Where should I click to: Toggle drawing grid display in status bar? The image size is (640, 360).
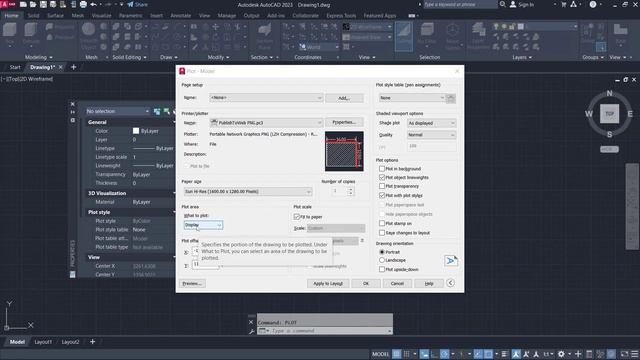pyautogui.click(x=396, y=354)
